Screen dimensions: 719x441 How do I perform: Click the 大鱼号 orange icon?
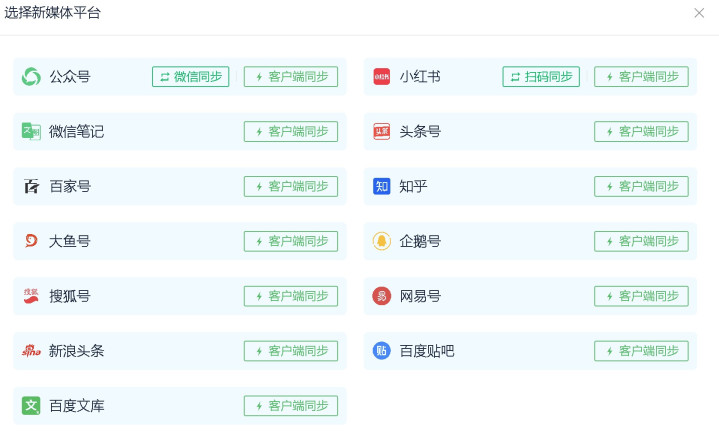pyautogui.click(x=31, y=241)
